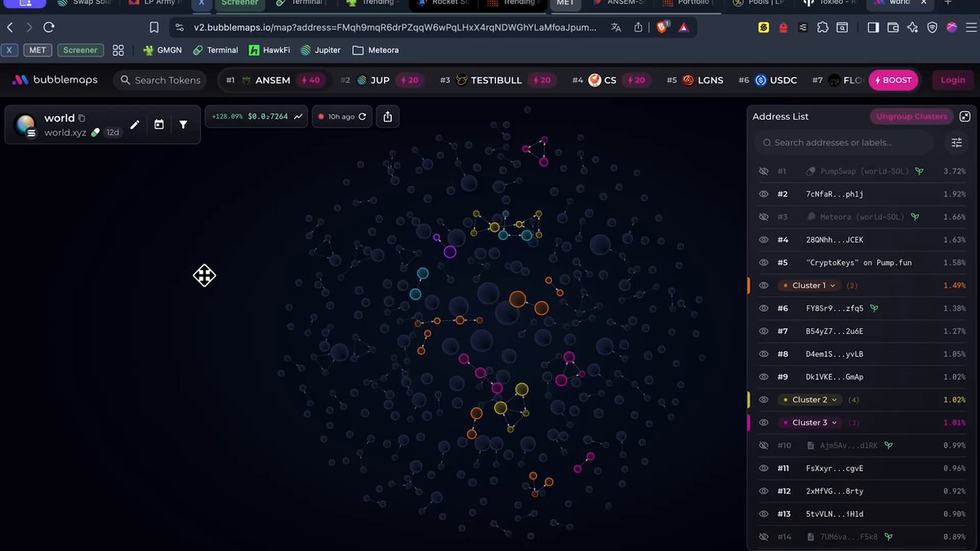Open the browser translate icon
Screen dimensions: 980x551
[617, 27]
